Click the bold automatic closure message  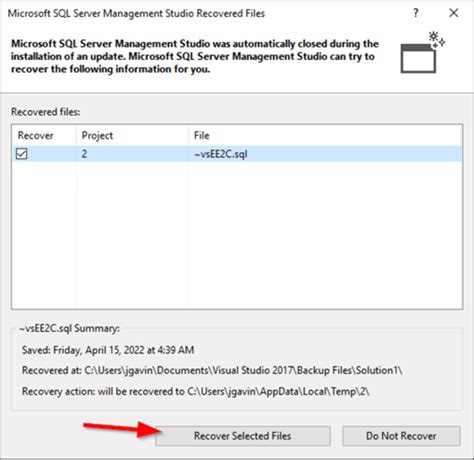[x=195, y=56]
